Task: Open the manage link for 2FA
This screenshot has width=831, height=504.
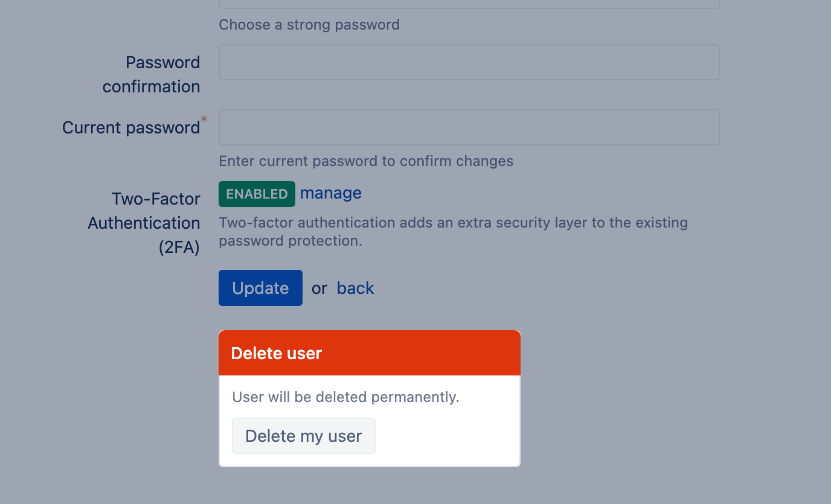Action: coord(331,193)
